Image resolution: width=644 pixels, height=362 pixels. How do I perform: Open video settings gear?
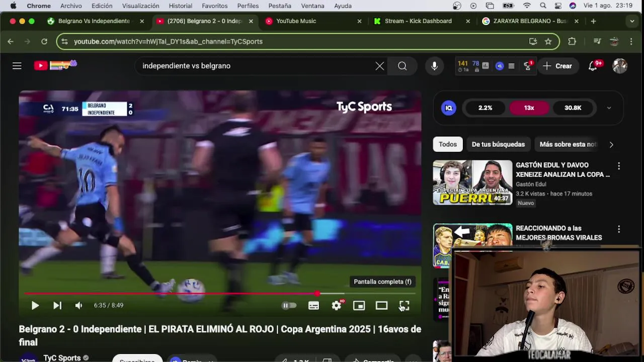[x=337, y=305]
